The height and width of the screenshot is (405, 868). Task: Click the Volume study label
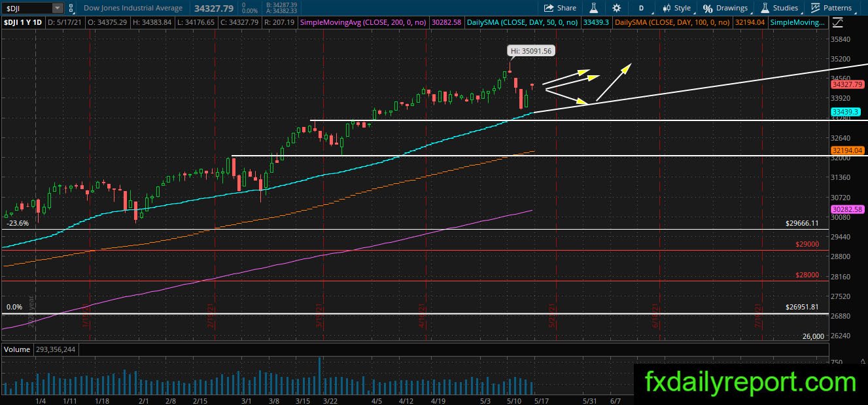[x=17, y=349]
